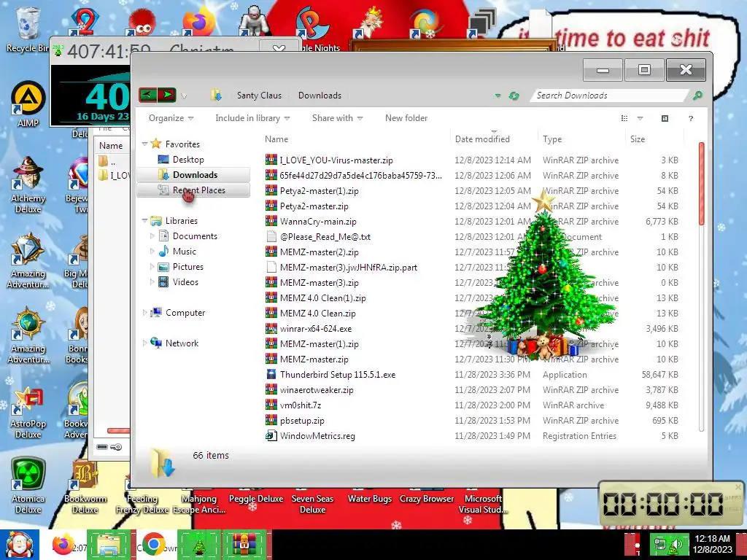The height and width of the screenshot is (560, 747).
Task: Select WindowMetrics.reg file
Action: [x=317, y=436]
